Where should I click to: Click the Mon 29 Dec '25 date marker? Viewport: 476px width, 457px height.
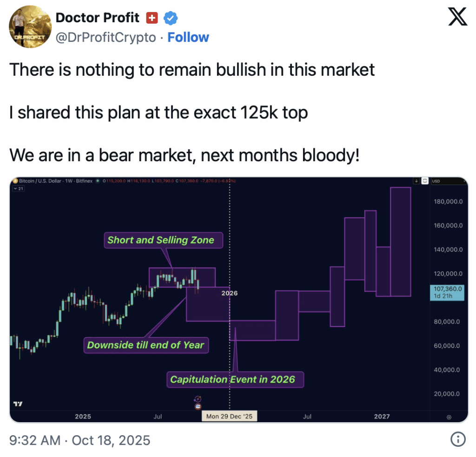pos(229,416)
